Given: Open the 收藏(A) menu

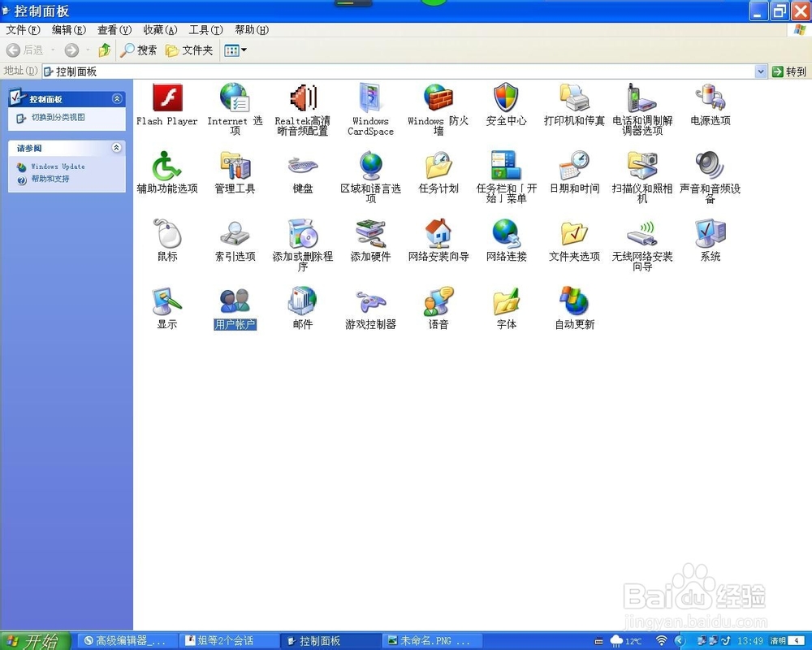Looking at the screenshot, I should (x=160, y=30).
